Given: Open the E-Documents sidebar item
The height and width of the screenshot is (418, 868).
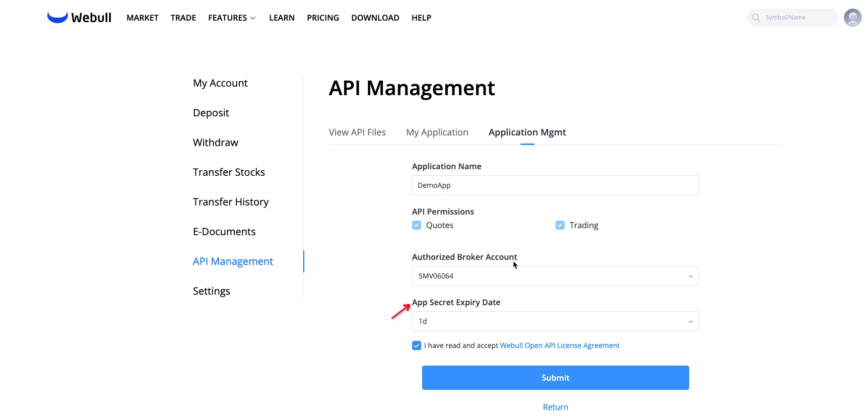Looking at the screenshot, I should (224, 232).
